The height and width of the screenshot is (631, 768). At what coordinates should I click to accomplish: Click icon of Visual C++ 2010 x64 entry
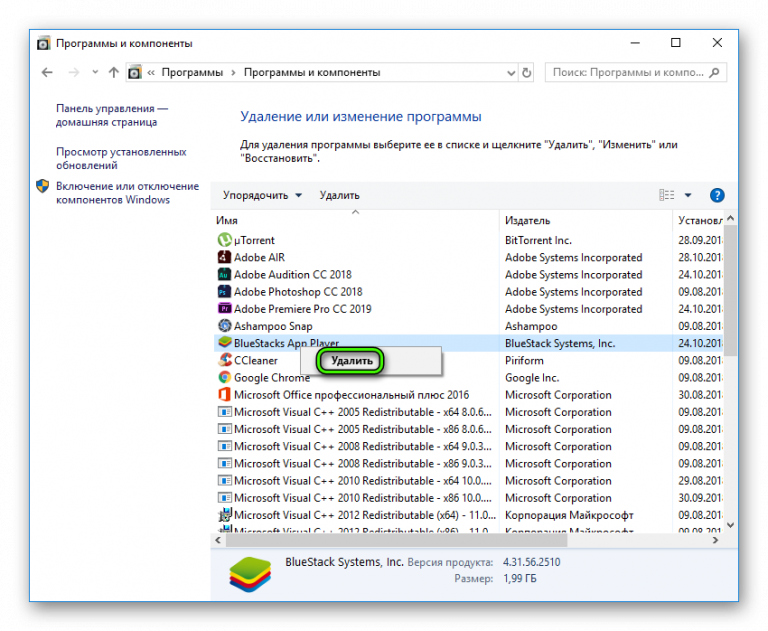coord(224,480)
